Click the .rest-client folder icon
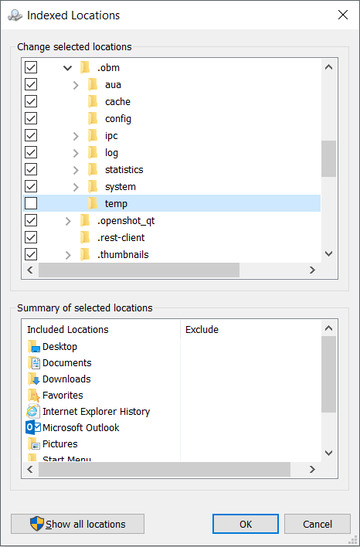The image size is (360, 547). coord(85,238)
